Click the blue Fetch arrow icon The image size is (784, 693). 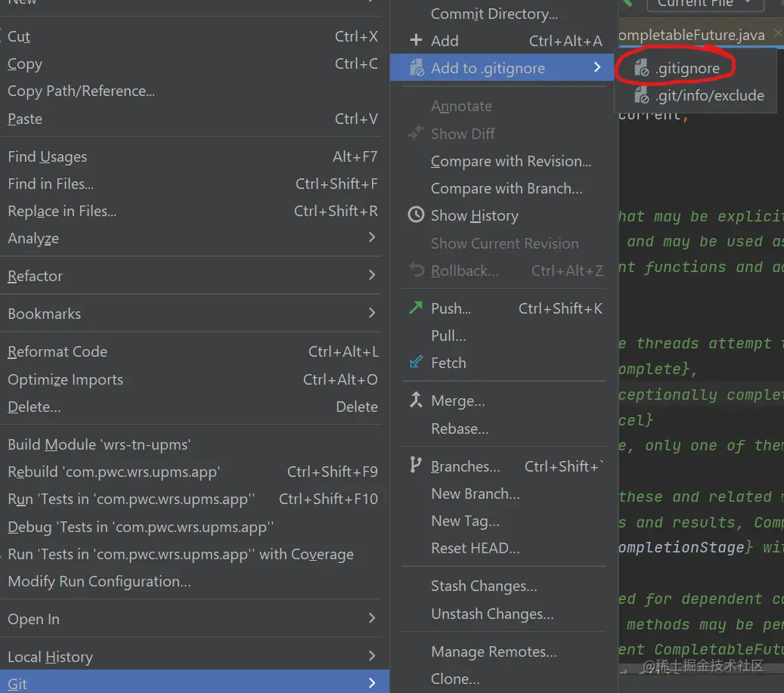(416, 362)
